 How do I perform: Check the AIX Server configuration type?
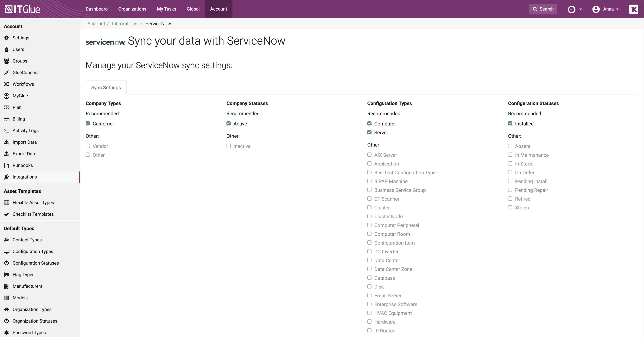(x=369, y=155)
